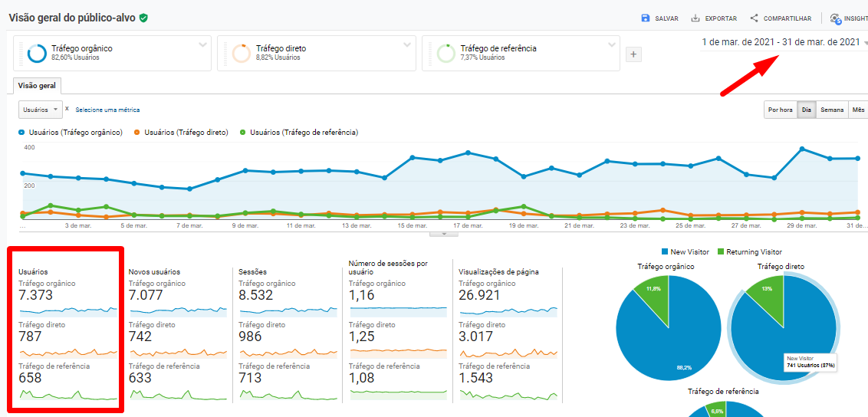Expand the Tráfego orgânico segment chevron

pyautogui.click(x=203, y=44)
